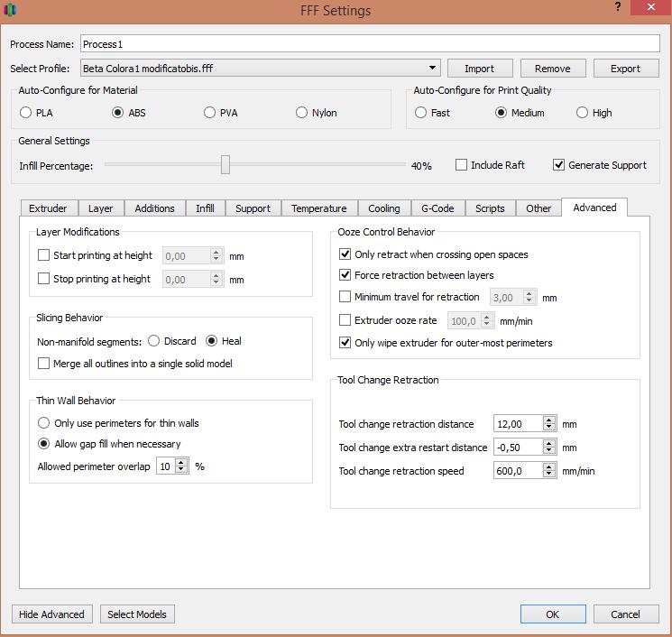Increase allowed perimeter overlap with up arrow
672x637 pixels.
[181, 462]
